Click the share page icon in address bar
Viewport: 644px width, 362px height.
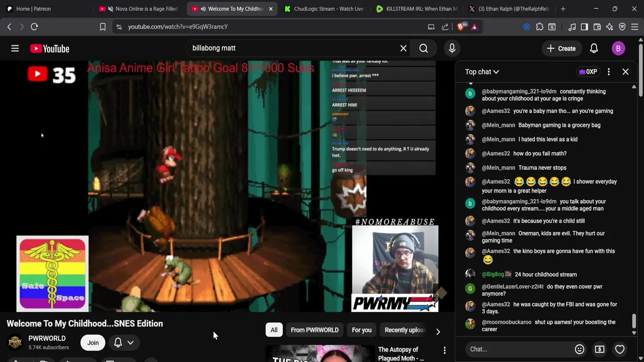(x=445, y=27)
